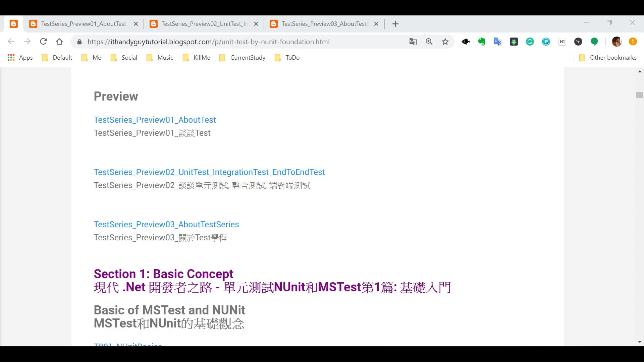Image resolution: width=644 pixels, height=362 pixels.
Task: Click the Grammarly extension icon
Action: 530,42
